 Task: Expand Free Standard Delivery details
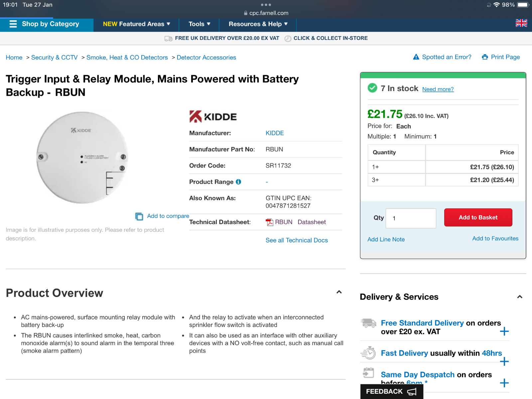[x=504, y=331]
